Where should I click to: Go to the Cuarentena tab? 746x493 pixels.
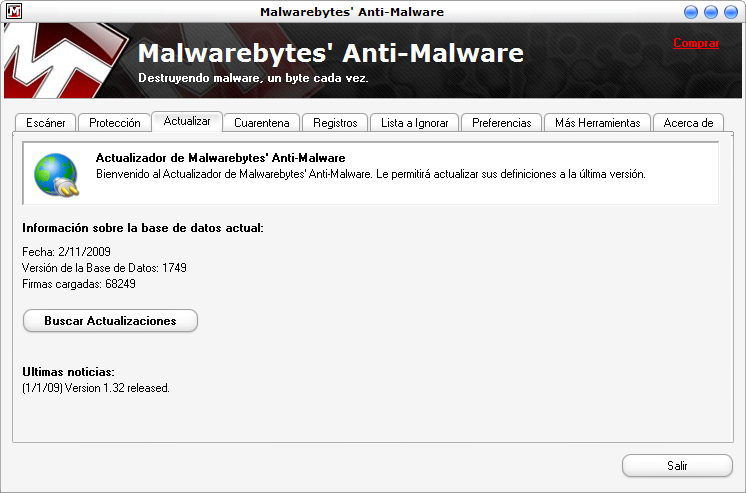tap(261, 123)
